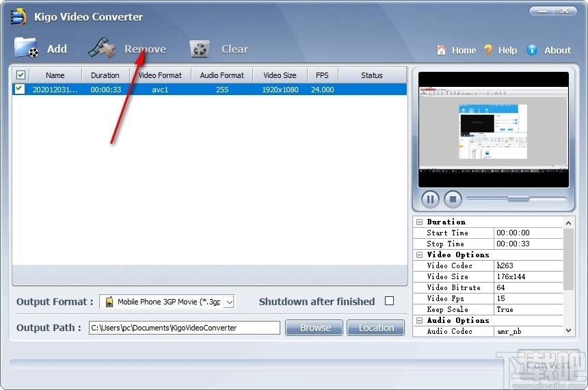Click the Clear label
The height and width of the screenshot is (390, 588).
tap(235, 49)
